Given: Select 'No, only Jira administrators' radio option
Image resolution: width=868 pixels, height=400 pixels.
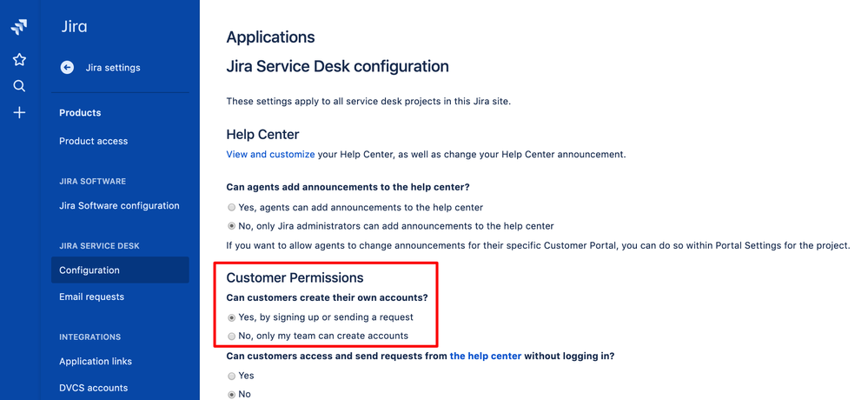Looking at the screenshot, I should click(x=231, y=226).
